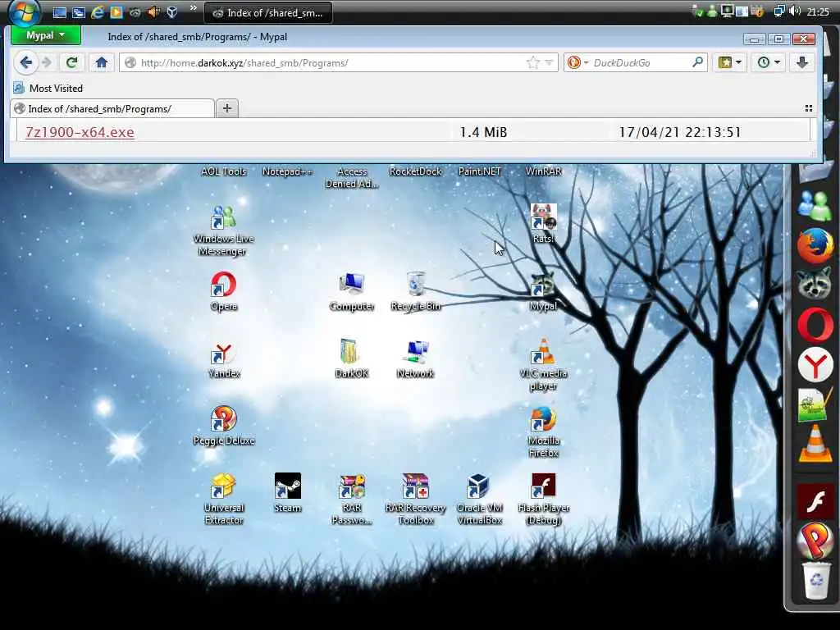This screenshot has height=630, width=840.
Task: Open the network tray icon
Action: pyautogui.click(x=779, y=11)
